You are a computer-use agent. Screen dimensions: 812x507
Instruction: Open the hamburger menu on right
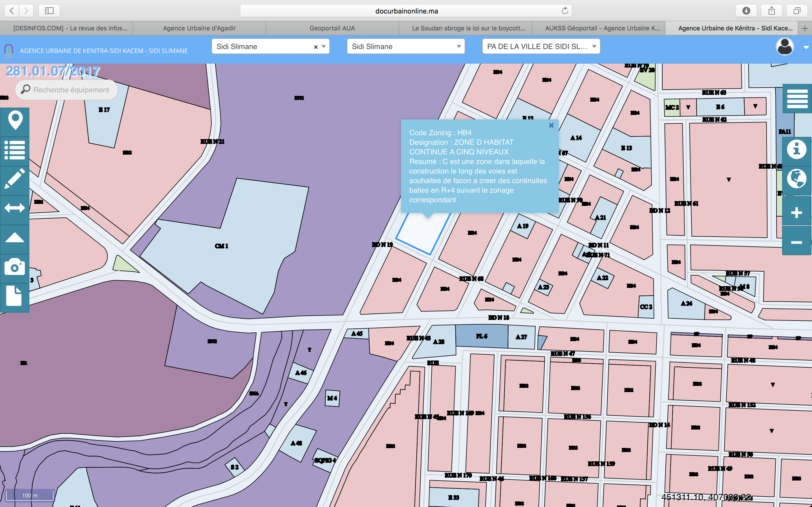point(797,99)
